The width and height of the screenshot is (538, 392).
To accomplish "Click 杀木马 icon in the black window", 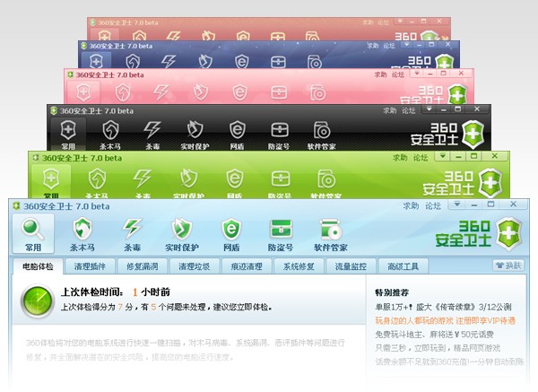I will [x=110, y=130].
